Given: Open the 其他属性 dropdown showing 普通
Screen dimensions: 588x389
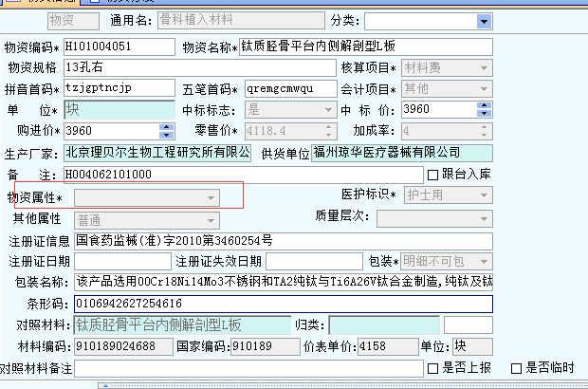Looking at the screenshot, I should (211, 220).
